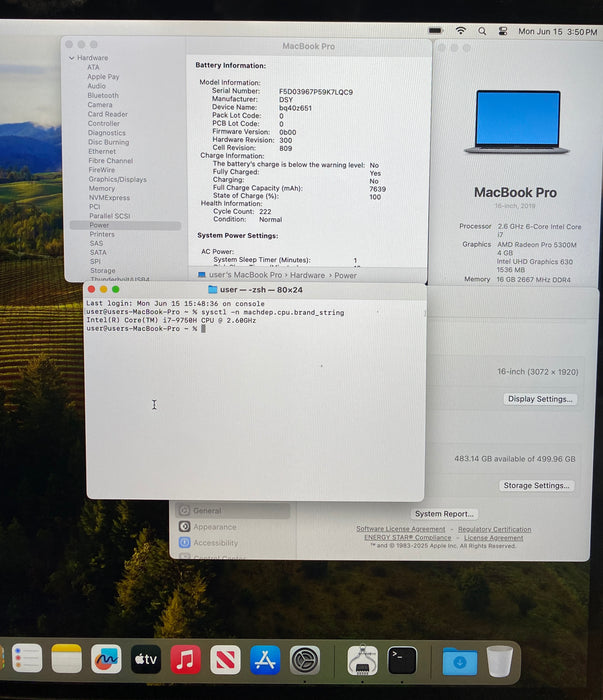The height and width of the screenshot is (700, 603).
Task: Minimize the Terminal window with yellow button
Action: pos(104,289)
